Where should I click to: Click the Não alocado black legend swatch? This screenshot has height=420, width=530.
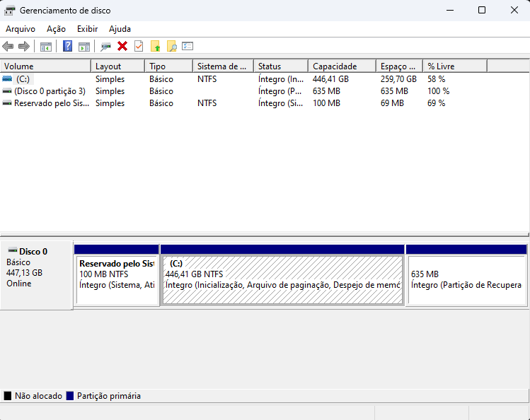pyautogui.click(x=8, y=396)
